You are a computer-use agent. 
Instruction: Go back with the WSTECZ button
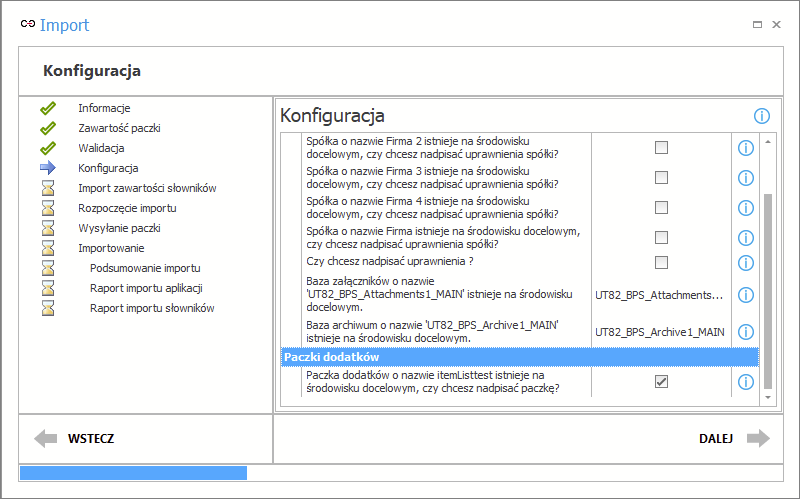75,438
